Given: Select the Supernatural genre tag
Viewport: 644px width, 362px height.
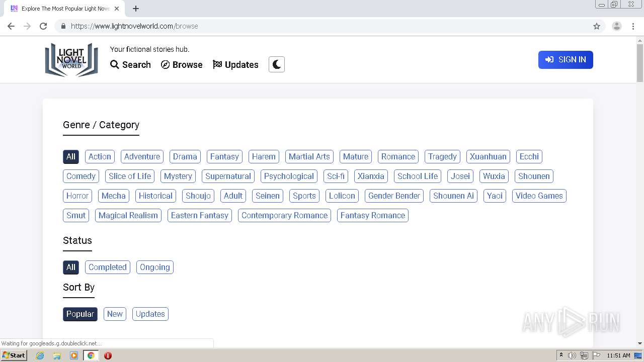Looking at the screenshot, I should [228, 176].
